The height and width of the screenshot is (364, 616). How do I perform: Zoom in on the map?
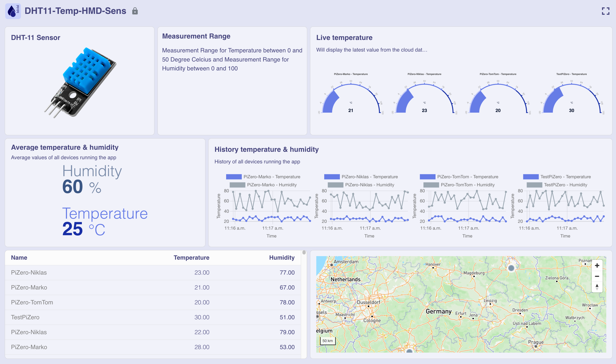[x=597, y=265]
